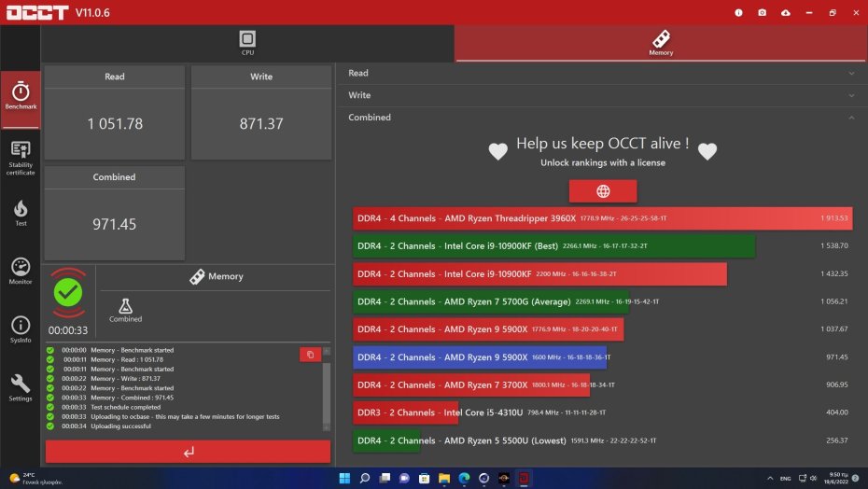This screenshot has width=868, height=489.
Task: Take a screenshot with camera icon
Action: coord(763,12)
